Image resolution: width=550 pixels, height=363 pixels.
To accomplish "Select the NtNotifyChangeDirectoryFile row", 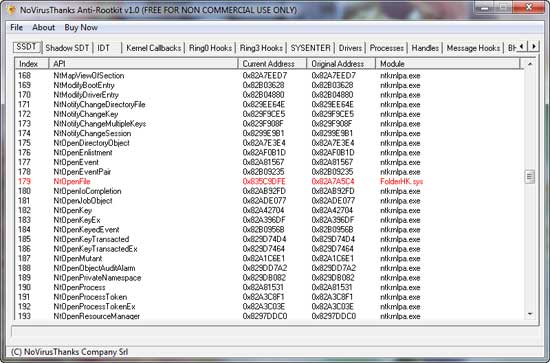I will tap(269, 105).
